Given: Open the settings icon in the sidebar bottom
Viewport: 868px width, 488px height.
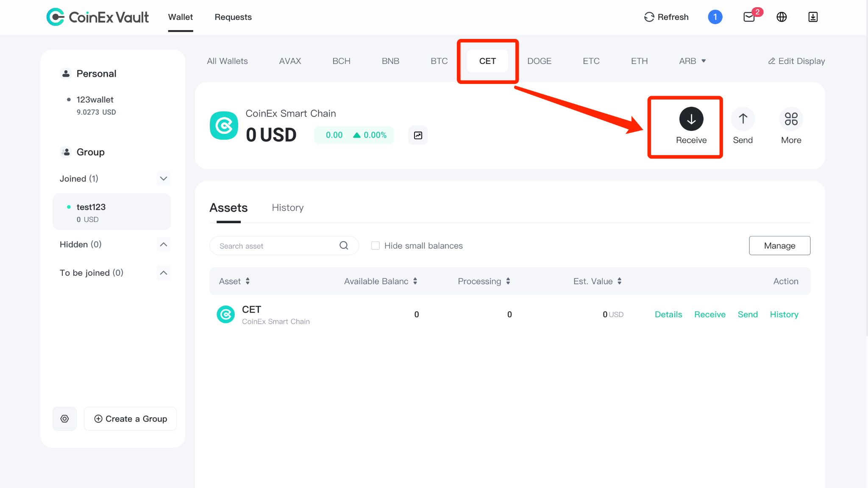Looking at the screenshot, I should pyautogui.click(x=64, y=419).
